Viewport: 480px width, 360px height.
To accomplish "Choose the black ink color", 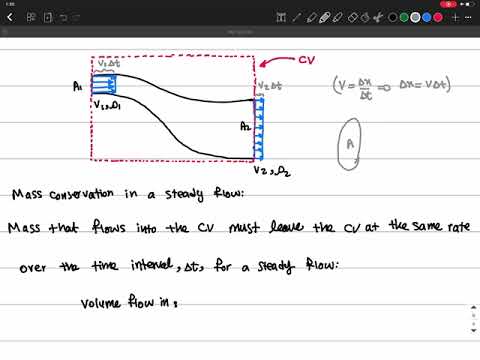I will [393, 17].
